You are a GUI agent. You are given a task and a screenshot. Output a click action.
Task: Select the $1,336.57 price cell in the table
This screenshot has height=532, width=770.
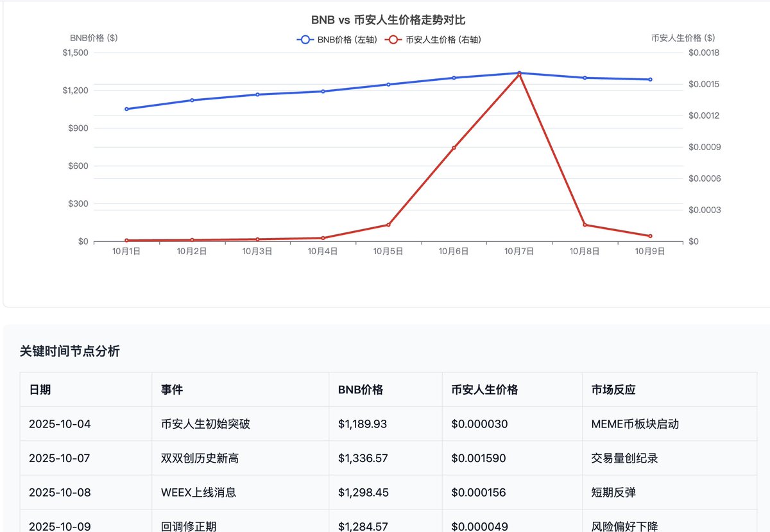362,458
